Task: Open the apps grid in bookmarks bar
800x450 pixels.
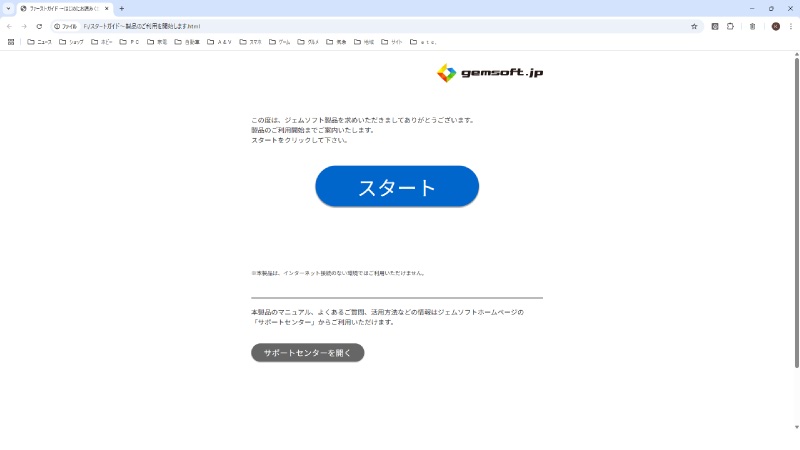Action: (x=11, y=42)
